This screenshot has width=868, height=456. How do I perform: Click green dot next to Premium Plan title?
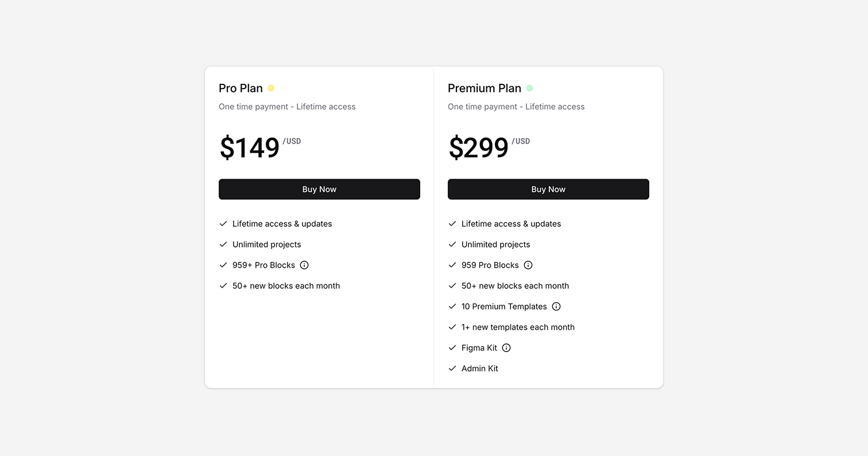(529, 88)
